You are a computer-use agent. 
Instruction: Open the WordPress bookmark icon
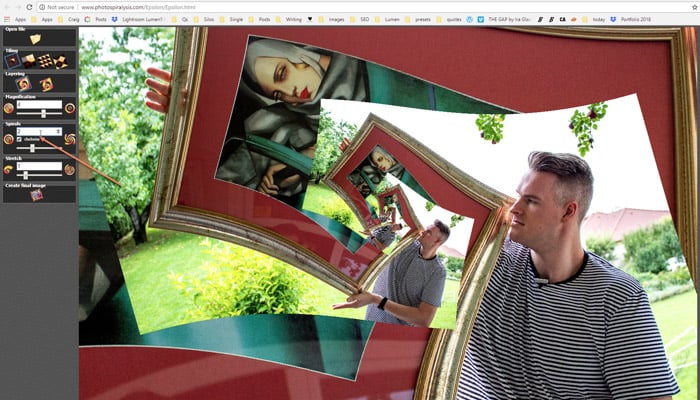point(470,20)
